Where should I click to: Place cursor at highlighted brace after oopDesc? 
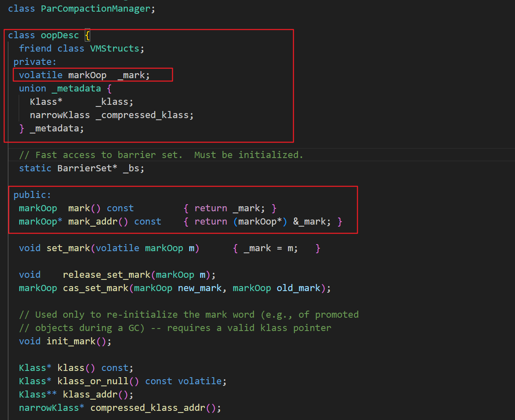pyautogui.click(x=87, y=35)
